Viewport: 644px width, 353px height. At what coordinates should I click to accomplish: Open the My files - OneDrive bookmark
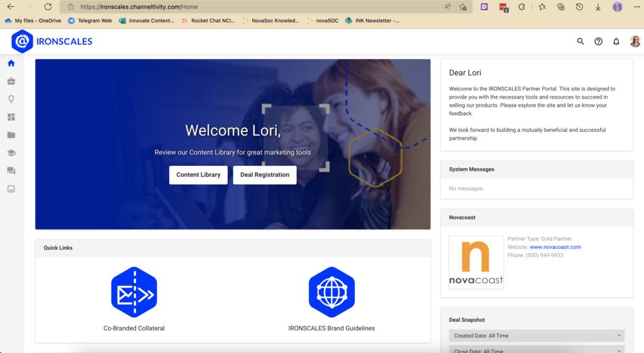[33, 21]
